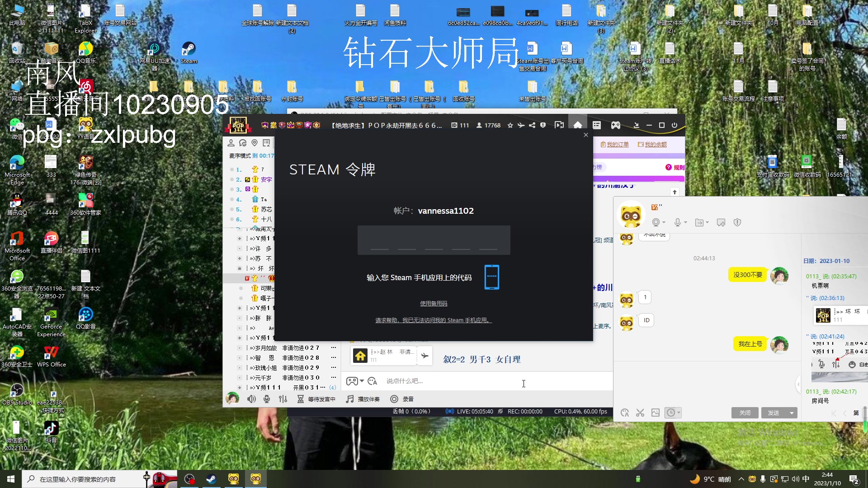Open Steam desktop shortcut icon
The height and width of the screenshot is (488, 868).
(x=189, y=52)
